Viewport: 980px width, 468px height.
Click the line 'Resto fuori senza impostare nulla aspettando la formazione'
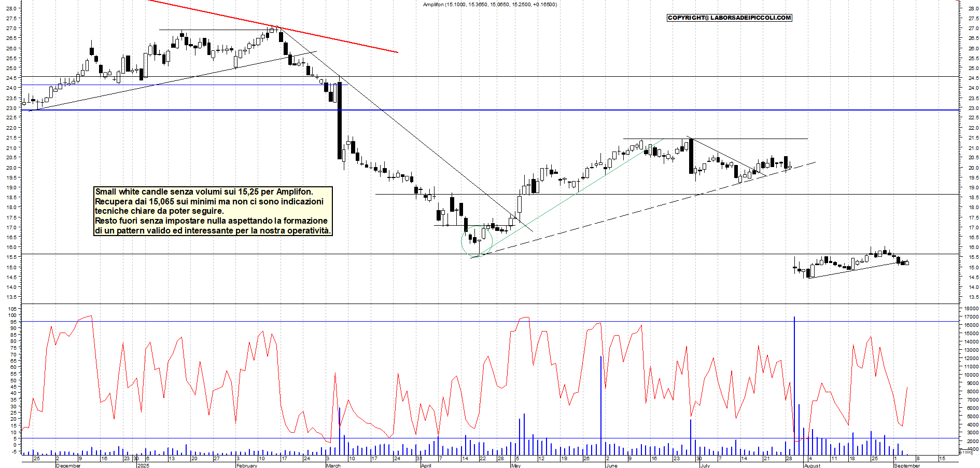click(211, 221)
